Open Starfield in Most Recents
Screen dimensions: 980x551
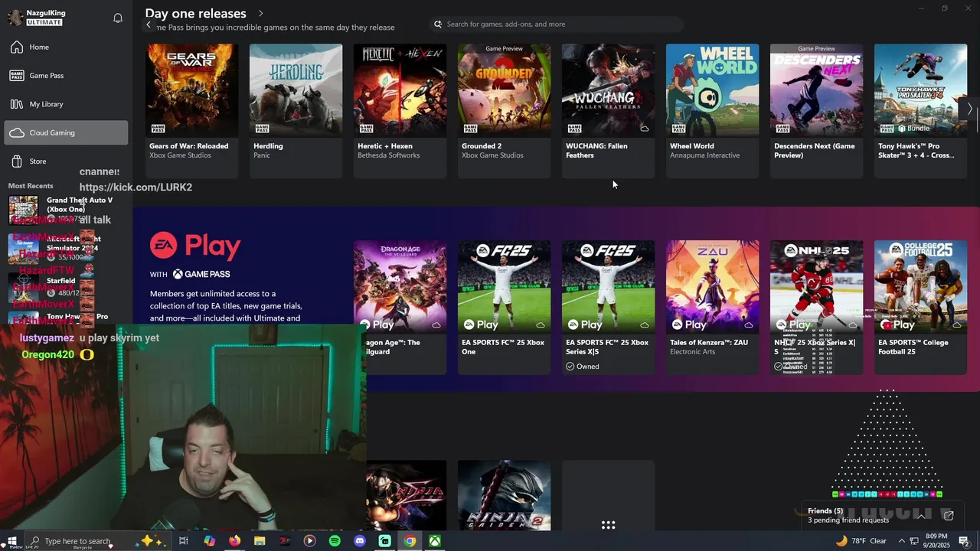[x=66, y=286]
